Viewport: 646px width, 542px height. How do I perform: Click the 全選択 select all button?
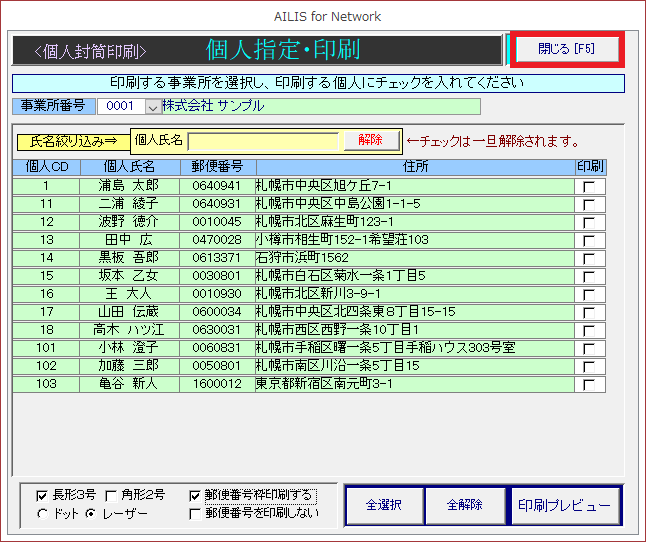383,506
